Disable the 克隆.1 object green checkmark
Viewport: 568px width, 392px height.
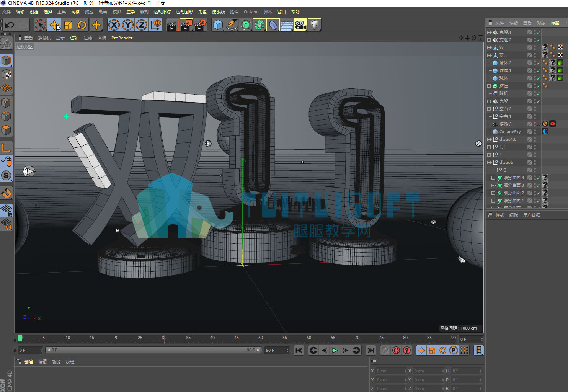pos(538,32)
